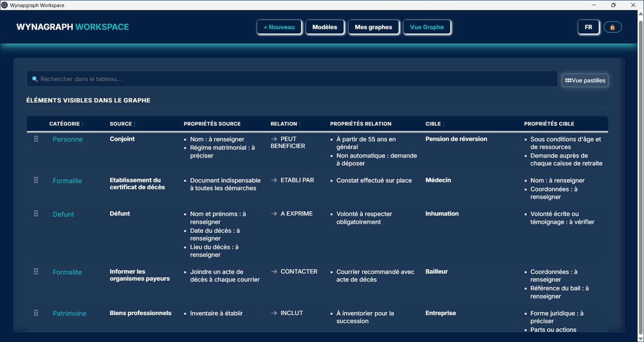This screenshot has height=342, width=644.
Task: Select the source Informer les organismes payeurs
Action: pyautogui.click(x=140, y=275)
